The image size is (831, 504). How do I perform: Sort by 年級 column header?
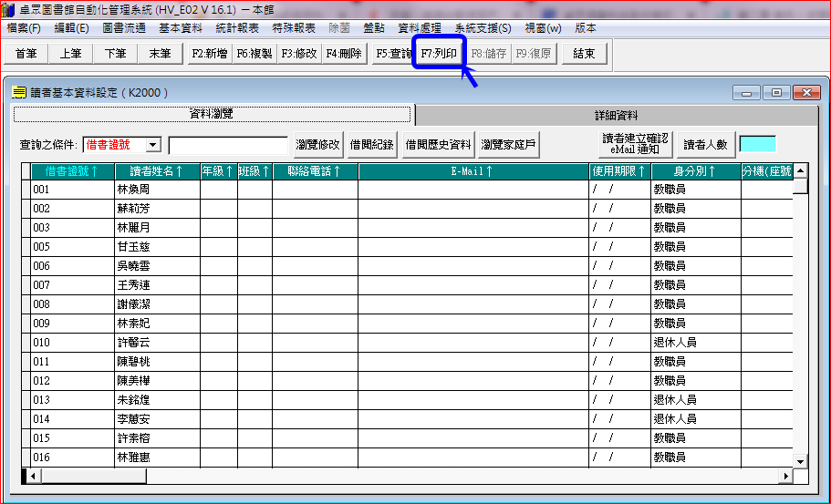[x=218, y=171]
